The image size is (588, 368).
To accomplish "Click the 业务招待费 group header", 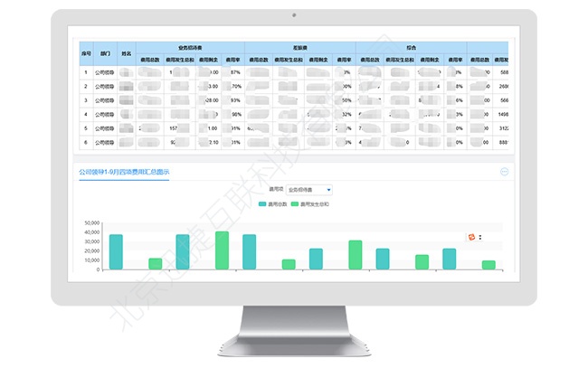I will (x=190, y=48).
